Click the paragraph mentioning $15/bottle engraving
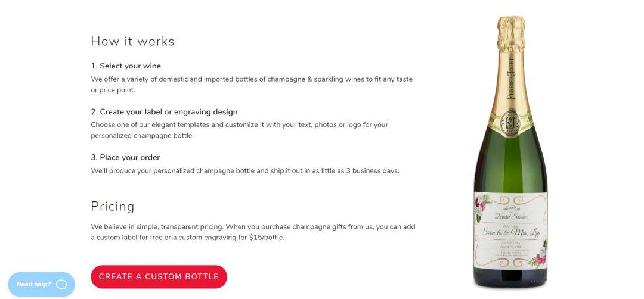The width and height of the screenshot is (644, 299). tap(253, 232)
